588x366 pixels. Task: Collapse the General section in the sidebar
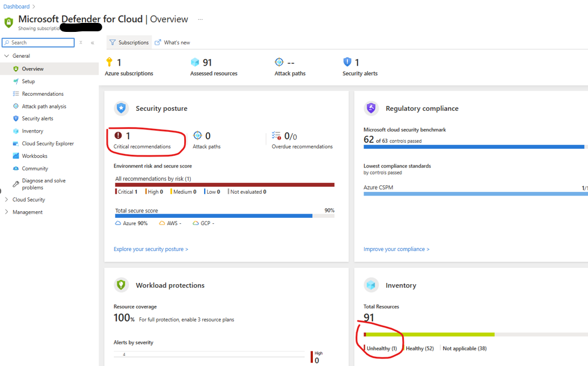point(7,55)
